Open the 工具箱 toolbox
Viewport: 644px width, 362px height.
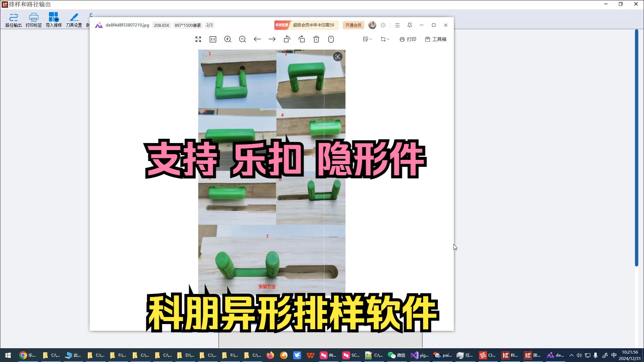pos(436,39)
